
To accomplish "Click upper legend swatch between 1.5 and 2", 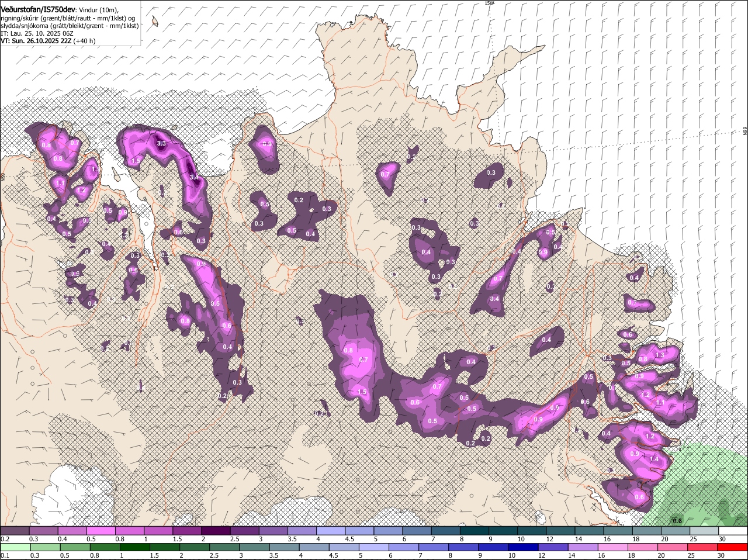I will [186, 531].
